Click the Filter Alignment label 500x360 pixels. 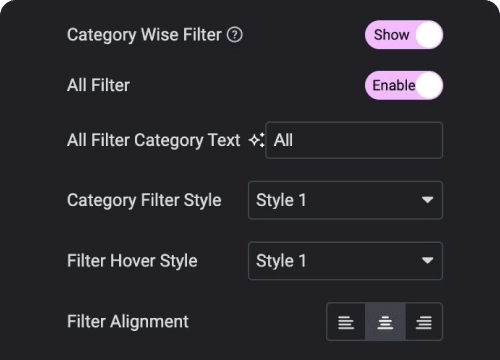click(x=128, y=322)
